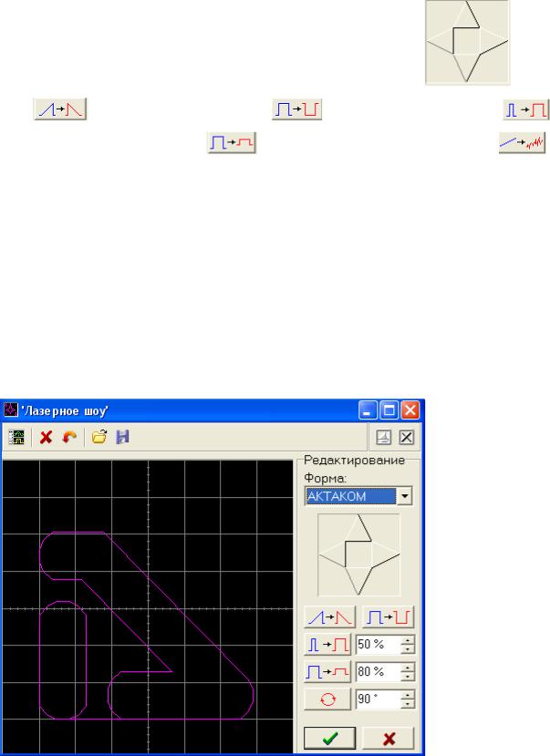Increase the 80 % value with the up spinner
550x756 pixels.
[408, 668]
